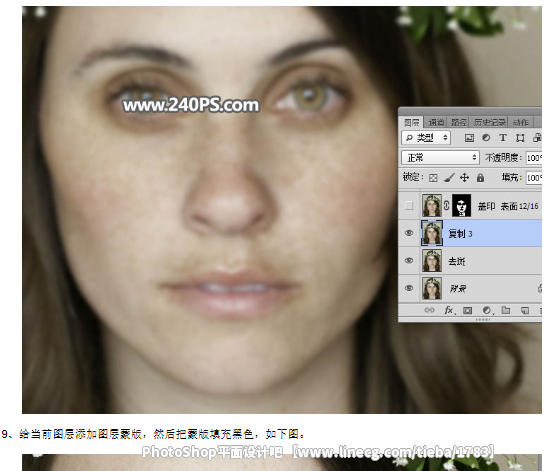This screenshot has height=471, width=550.
Task: Toggle lock all padlock icon
Action: coord(480,178)
